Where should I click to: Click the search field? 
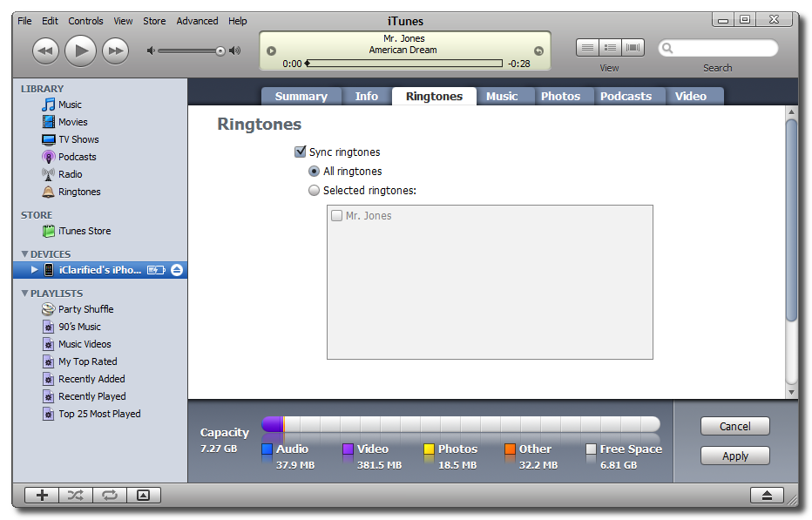pyautogui.click(x=718, y=48)
